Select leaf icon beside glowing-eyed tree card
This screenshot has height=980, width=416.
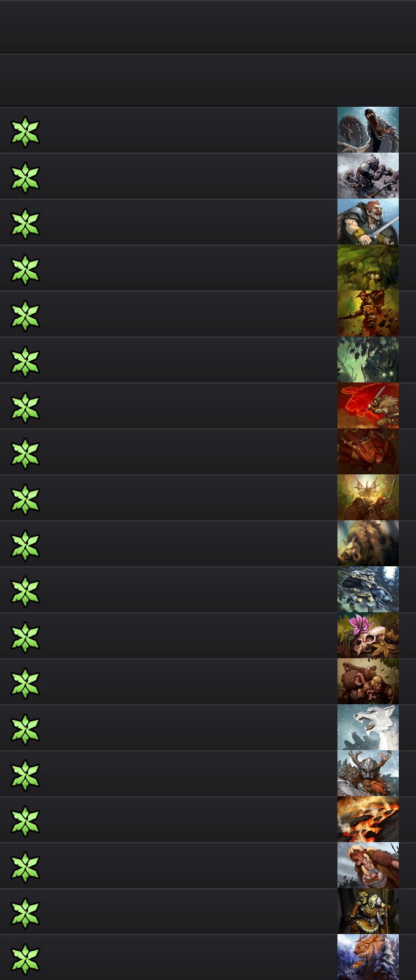click(25, 362)
